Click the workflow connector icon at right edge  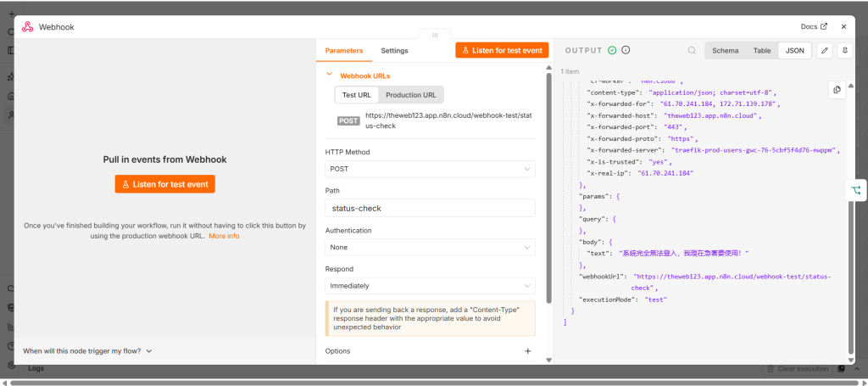[x=856, y=191]
